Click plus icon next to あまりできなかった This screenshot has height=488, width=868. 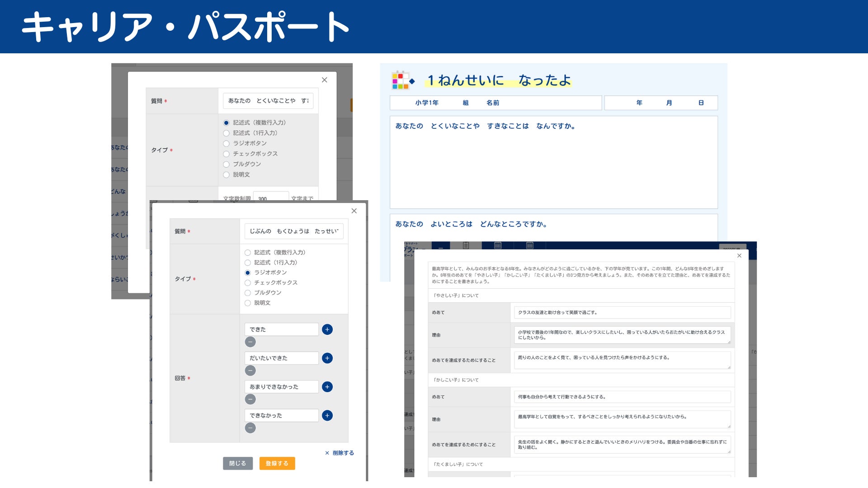(x=327, y=387)
